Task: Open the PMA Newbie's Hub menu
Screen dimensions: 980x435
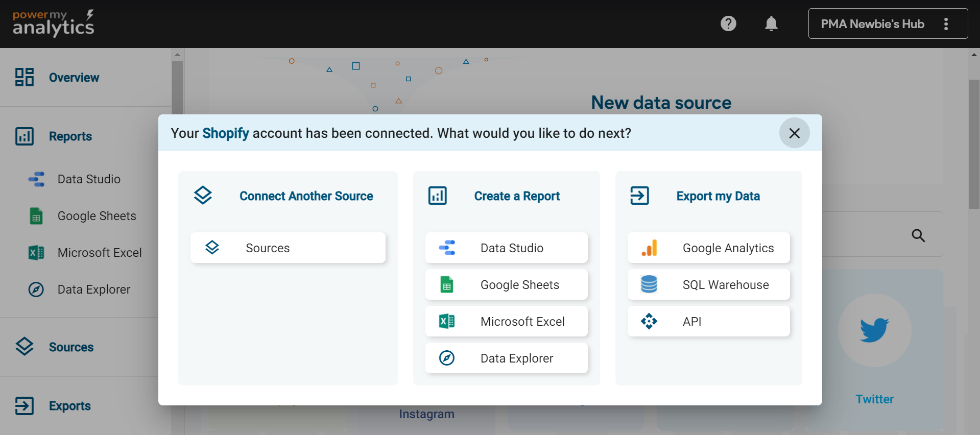Action: pos(888,23)
